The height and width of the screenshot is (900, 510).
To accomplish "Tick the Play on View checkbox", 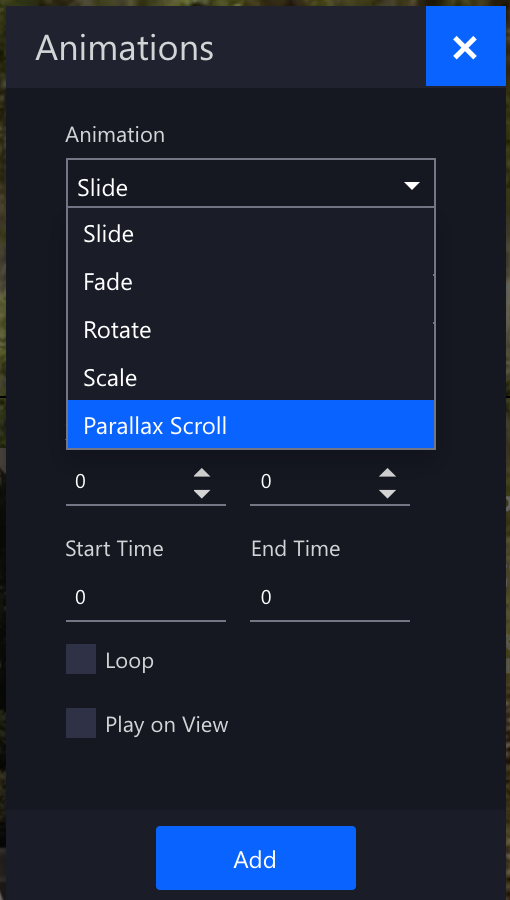I will [81, 723].
